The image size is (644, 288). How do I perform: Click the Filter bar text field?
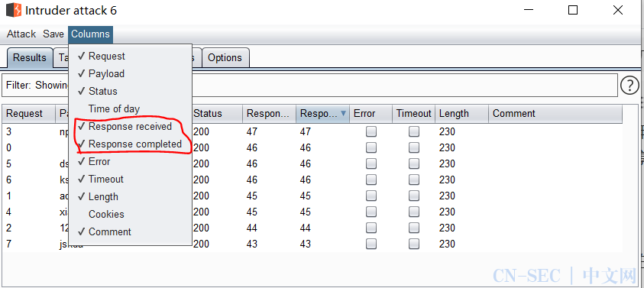tap(309, 86)
